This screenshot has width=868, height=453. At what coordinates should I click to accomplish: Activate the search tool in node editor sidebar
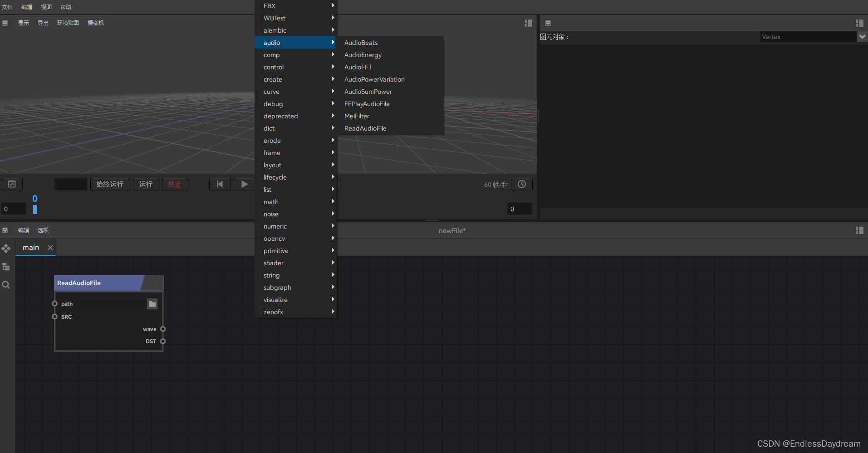6,285
